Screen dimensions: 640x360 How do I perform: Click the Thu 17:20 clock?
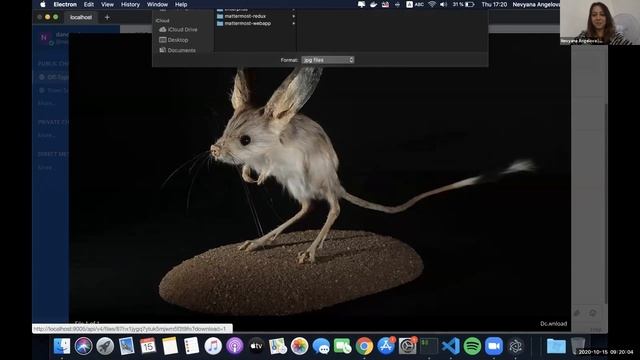coord(494,4)
